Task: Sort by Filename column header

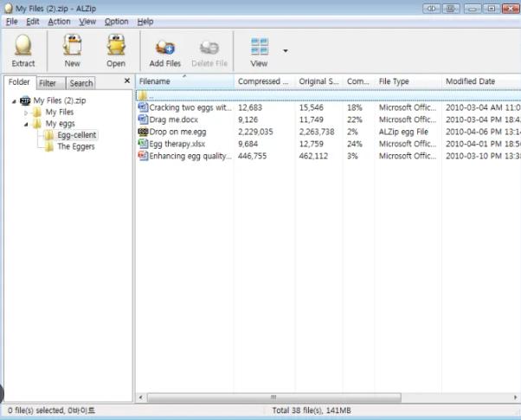Action: coord(184,81)
